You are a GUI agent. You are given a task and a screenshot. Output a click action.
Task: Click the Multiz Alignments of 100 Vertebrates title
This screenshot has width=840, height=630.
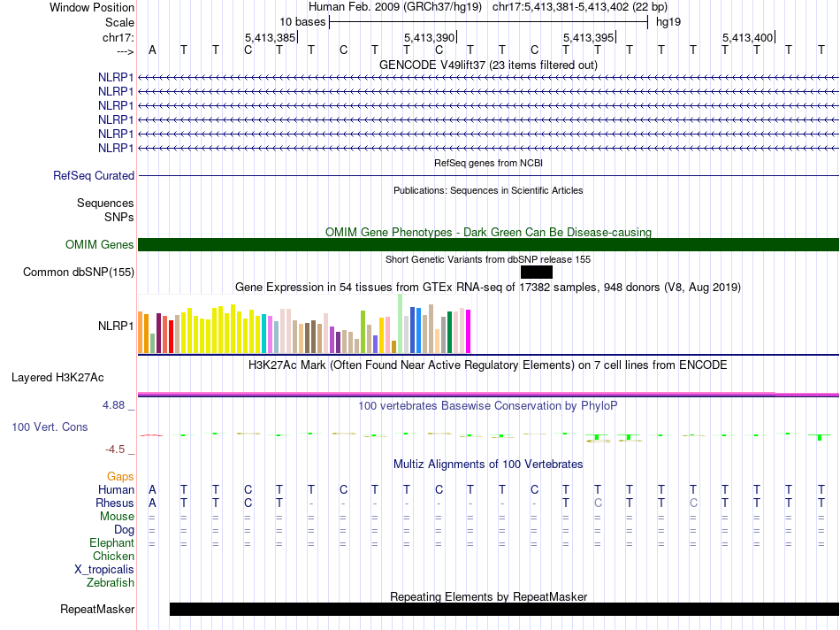488,464
